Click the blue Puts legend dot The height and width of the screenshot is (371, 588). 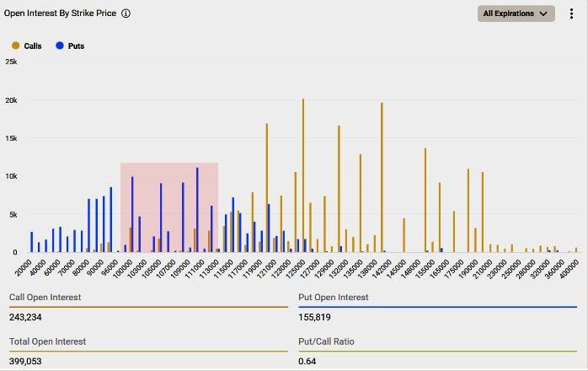click(60, 46)
